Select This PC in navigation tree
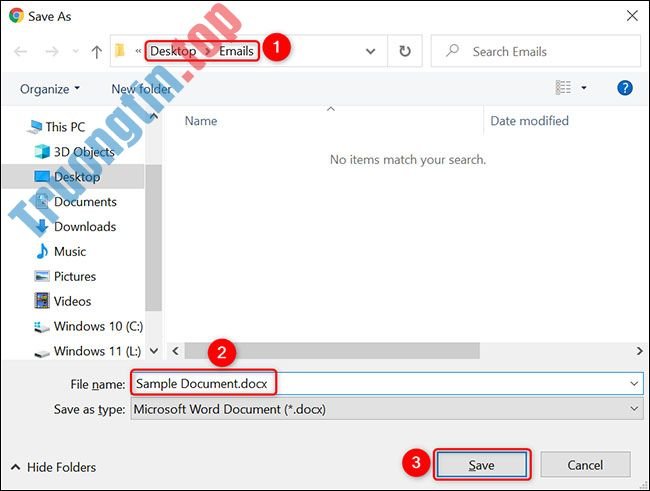 click(x=56, y=127)
